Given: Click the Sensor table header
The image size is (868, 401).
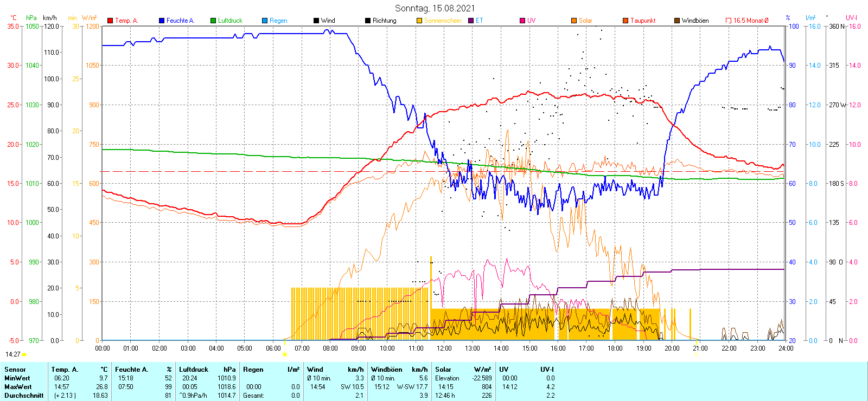Looking at the screenshot, I should pos(15,370).
